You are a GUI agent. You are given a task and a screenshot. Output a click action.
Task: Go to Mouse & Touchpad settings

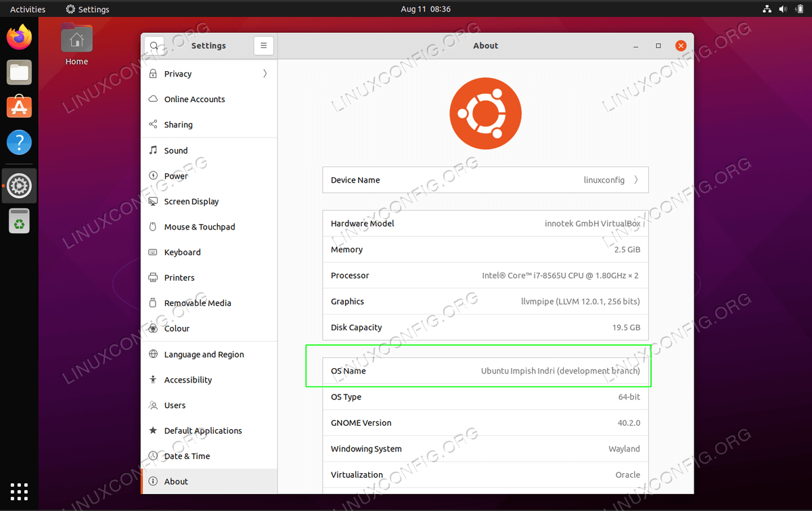pos(200,227)
